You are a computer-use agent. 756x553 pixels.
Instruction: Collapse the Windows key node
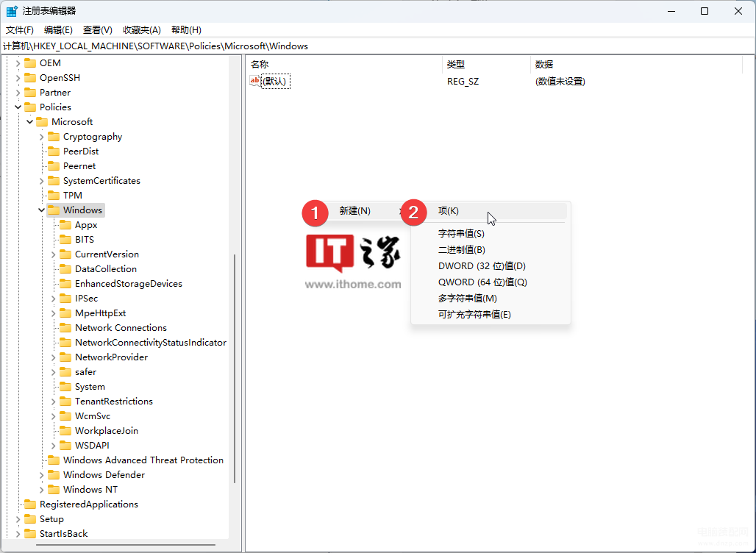coord(41,210)
